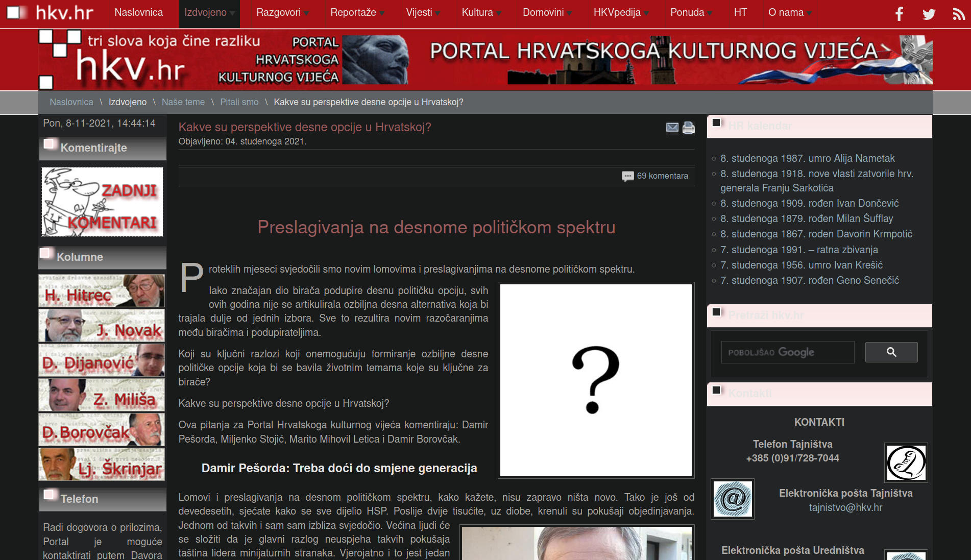This screenshot has height=560, width=971.
Task: Click the Pitali smo breadcrumb link
Action: [239, 102]
